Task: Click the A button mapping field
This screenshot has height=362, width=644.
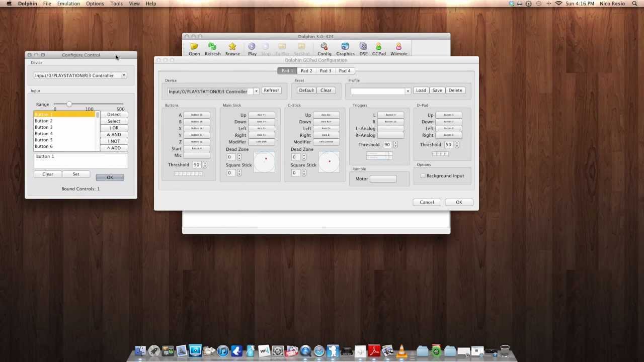Action: tap(197, 115)
